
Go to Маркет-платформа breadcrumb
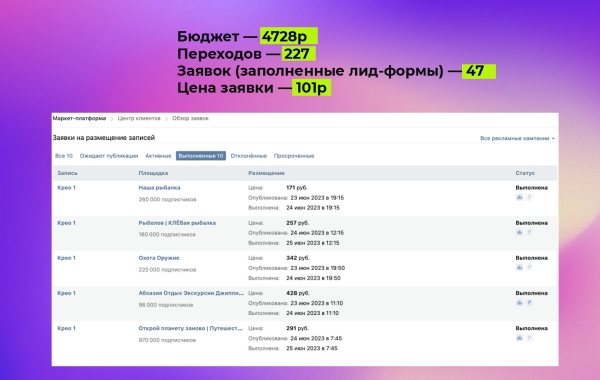(x=79, y=118)
